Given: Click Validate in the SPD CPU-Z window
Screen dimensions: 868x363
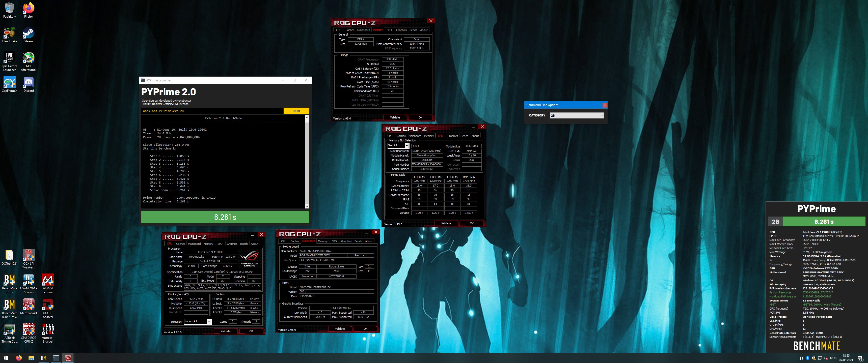Looking at the screenshot, I should (446, 223).
